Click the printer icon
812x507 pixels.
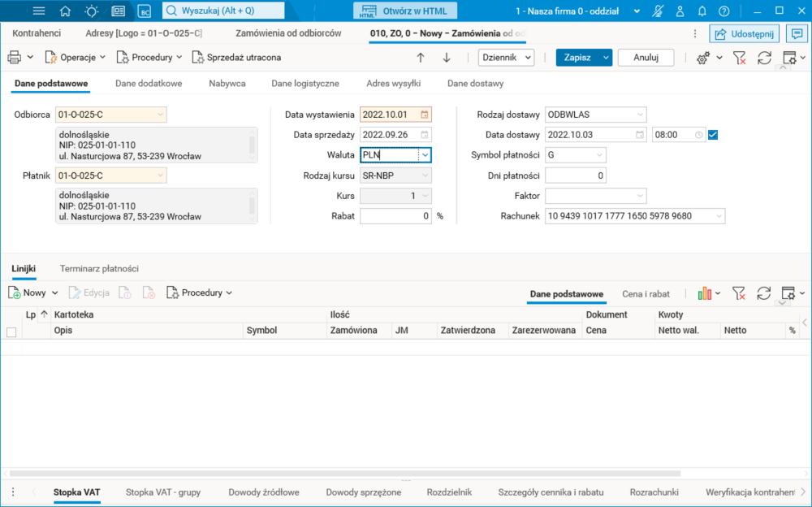tap(15, 58)
